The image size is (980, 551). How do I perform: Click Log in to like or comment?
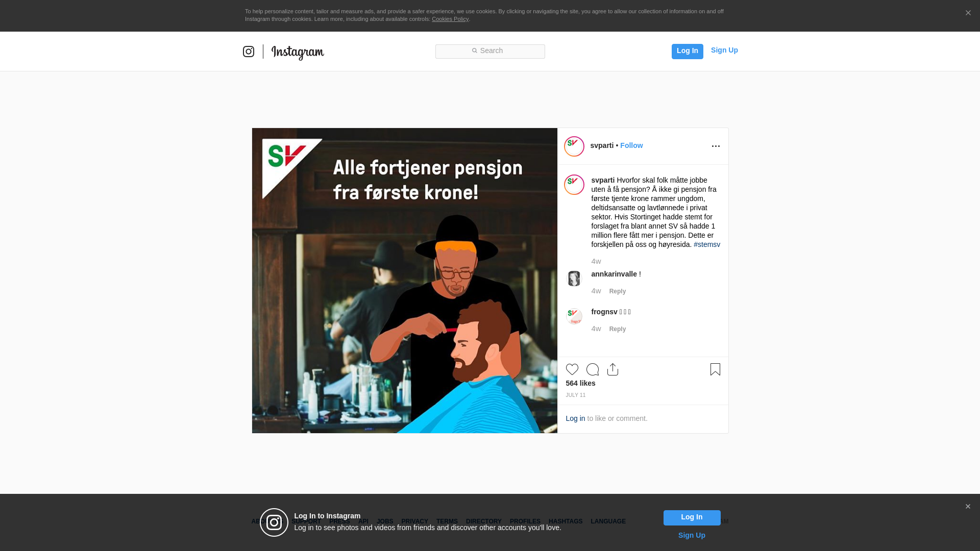click(575, 418)
